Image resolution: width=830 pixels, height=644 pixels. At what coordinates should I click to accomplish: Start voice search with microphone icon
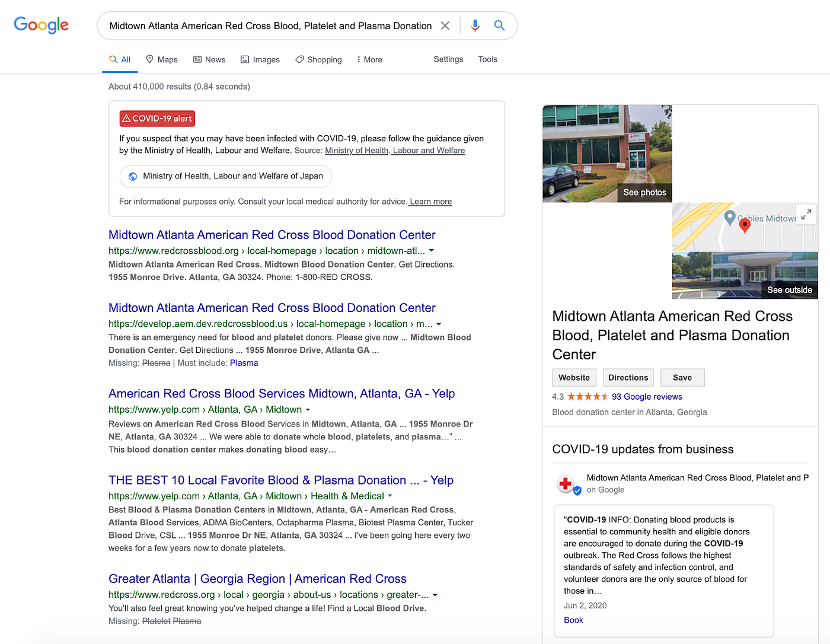pos(475,25)
